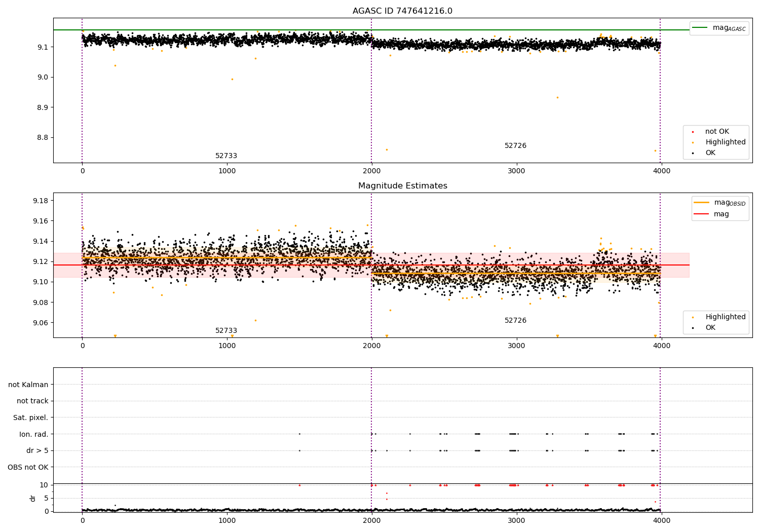Click the "Magnitude Estimates" plot title
This screenshot has height=532, width=760.
402,186
